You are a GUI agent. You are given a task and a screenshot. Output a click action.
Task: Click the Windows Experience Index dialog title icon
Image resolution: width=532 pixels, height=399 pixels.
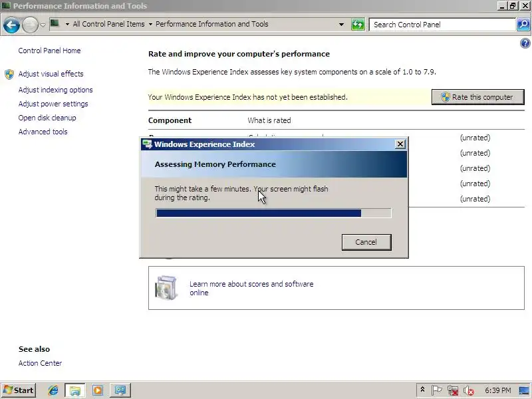[147, 144]
